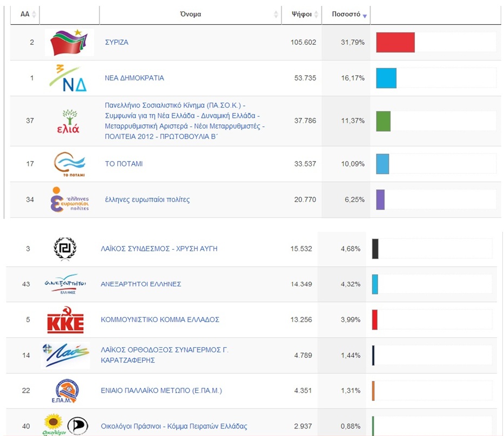Click the Χρυσή Αυγή meander logo
Viewport: 504px width, 436px height.
pyautogui.click(x=65, y=249)
